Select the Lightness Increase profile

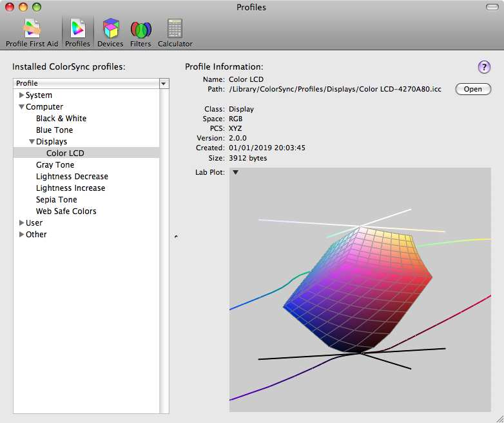pos(70,188)
